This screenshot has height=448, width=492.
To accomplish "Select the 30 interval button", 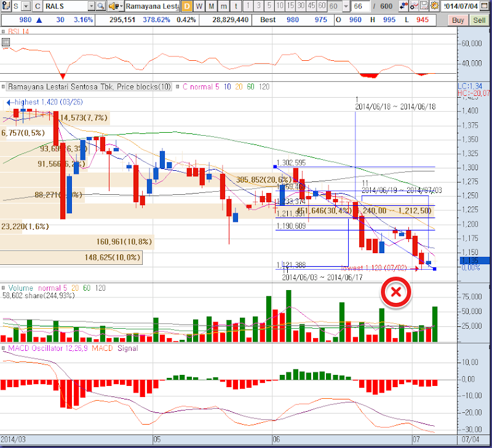I will 301,6.
